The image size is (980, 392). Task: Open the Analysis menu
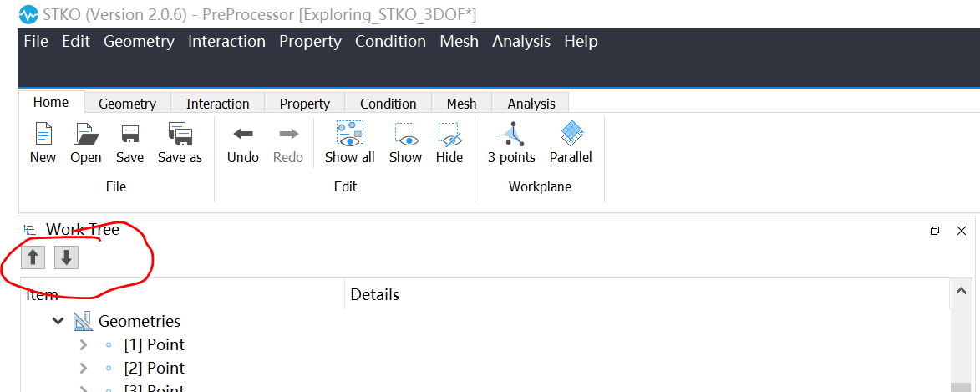coord(521,41)
